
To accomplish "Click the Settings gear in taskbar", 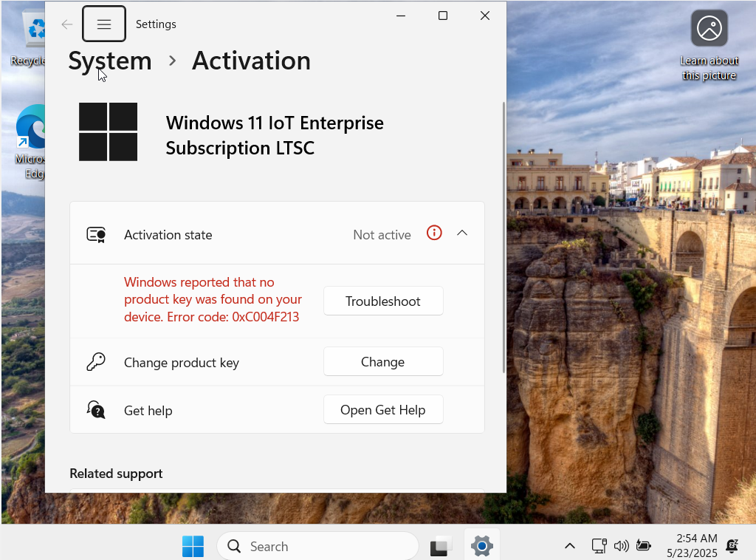I will 481,547.
